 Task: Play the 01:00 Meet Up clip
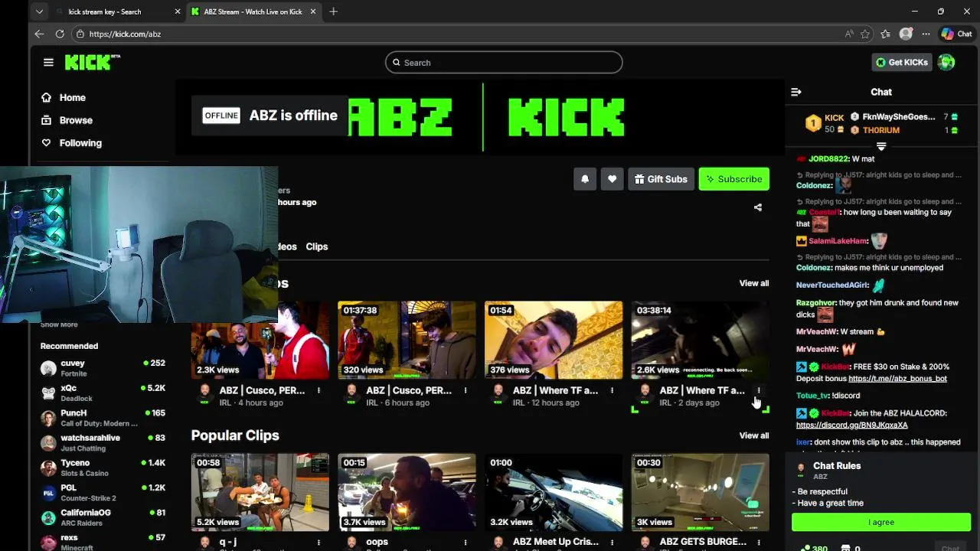point(554,492)
